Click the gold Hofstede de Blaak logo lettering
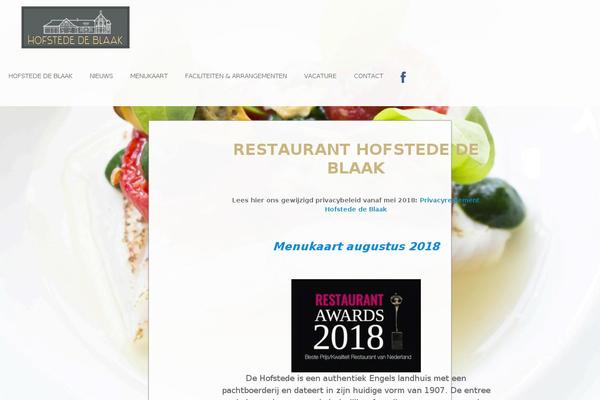Image resolution: width=600 pixels, height=400 pixels. 75,40
